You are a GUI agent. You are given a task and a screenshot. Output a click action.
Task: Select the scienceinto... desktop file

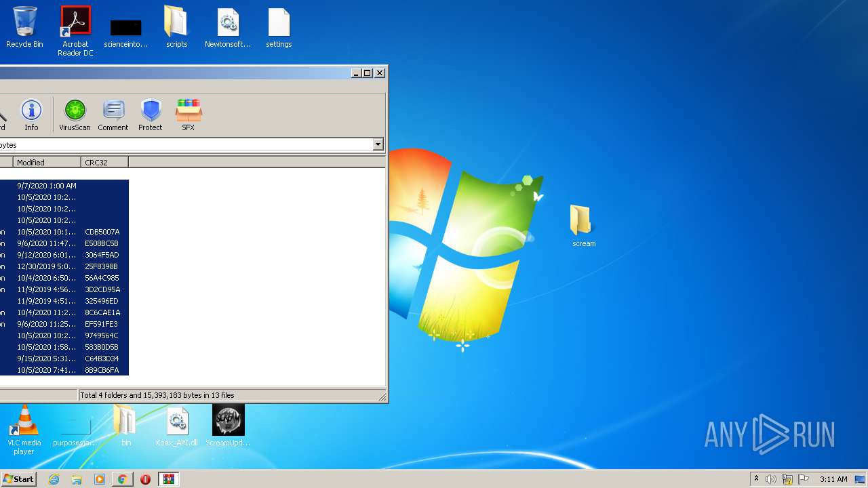click(126, 33)
